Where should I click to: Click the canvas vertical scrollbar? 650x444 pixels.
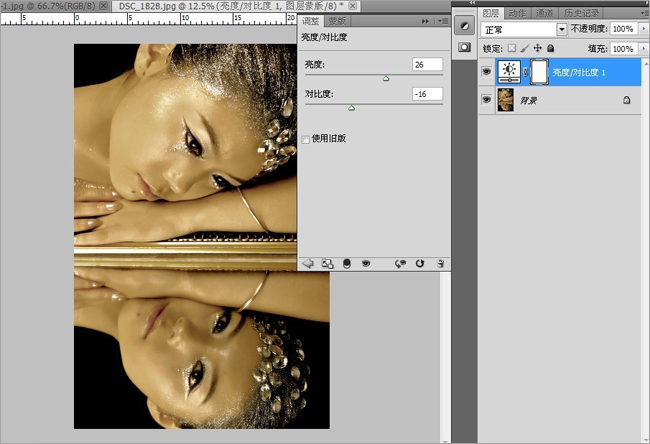coord(445,357)
